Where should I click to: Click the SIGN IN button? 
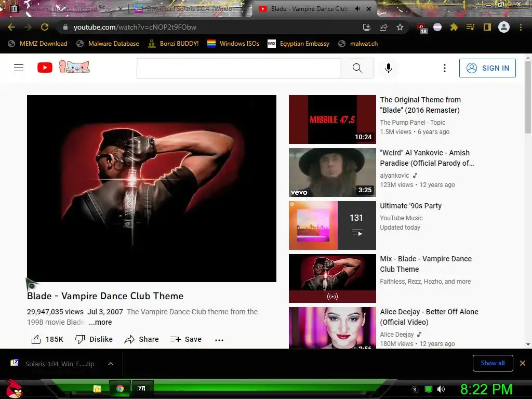[x=487, y=68]
